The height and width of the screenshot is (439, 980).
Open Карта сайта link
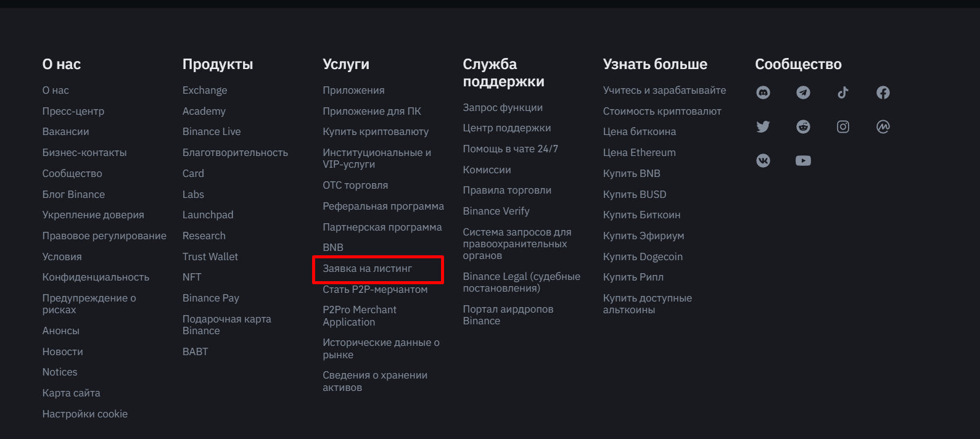[71, 393]
